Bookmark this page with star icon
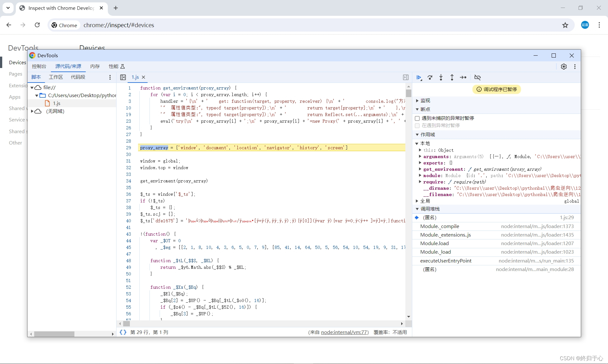Viewport: 608px width, 364px height. 565,25
